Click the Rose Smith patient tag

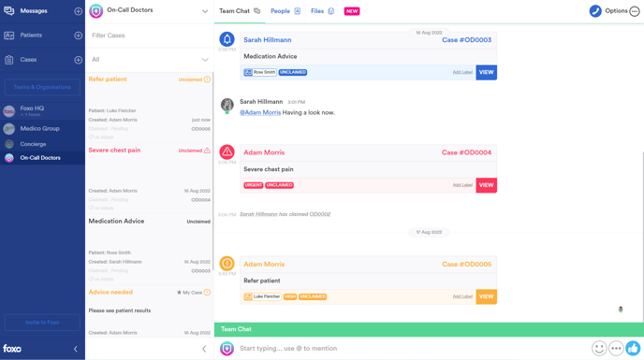(x=259, y=72)
